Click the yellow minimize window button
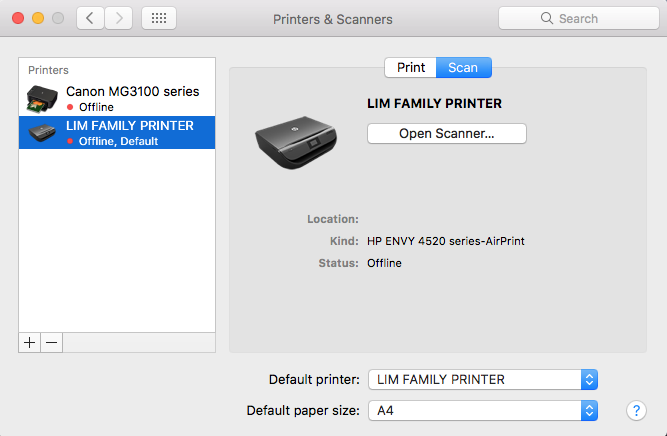This screenshot has height=436, width=667. click(x=38, y=19)
